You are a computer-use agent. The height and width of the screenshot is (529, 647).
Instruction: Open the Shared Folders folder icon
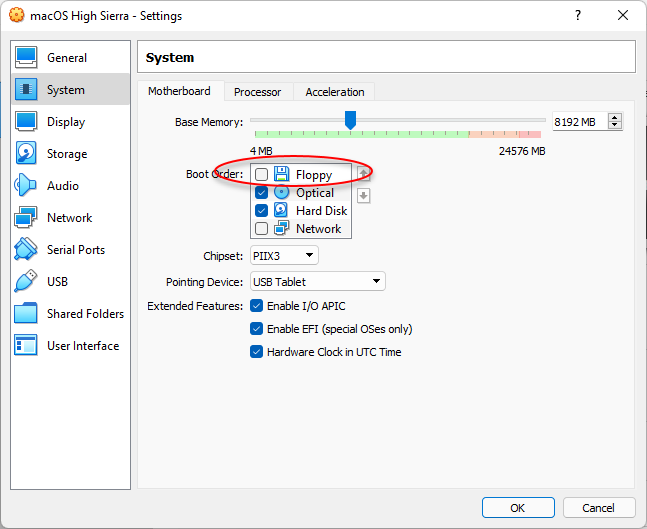tap(26, 313)
